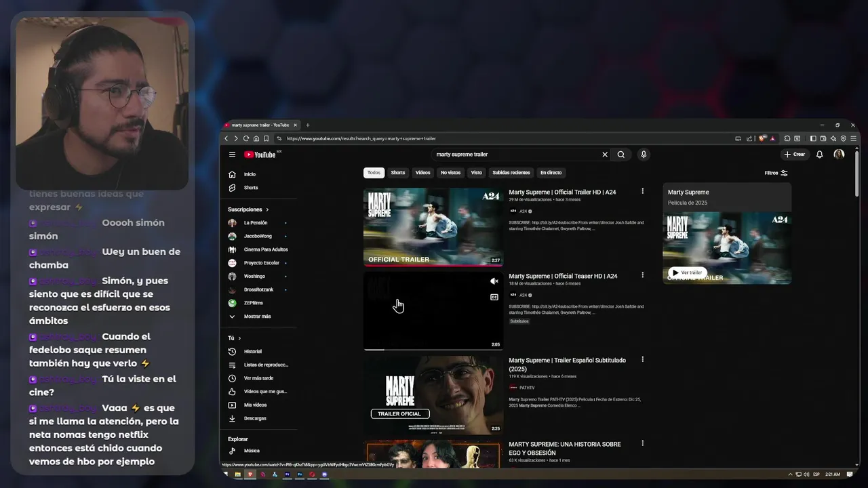Toggle captions on the teaser preview
Screen dimensions: 868x488
pyautogui.click(x=494, y=297)
